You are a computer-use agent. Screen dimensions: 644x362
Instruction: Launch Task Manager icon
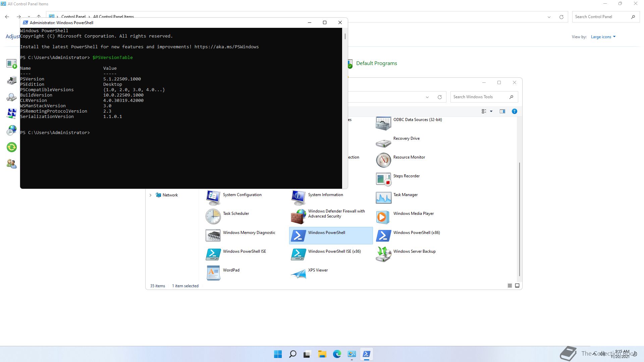point(383,198)
